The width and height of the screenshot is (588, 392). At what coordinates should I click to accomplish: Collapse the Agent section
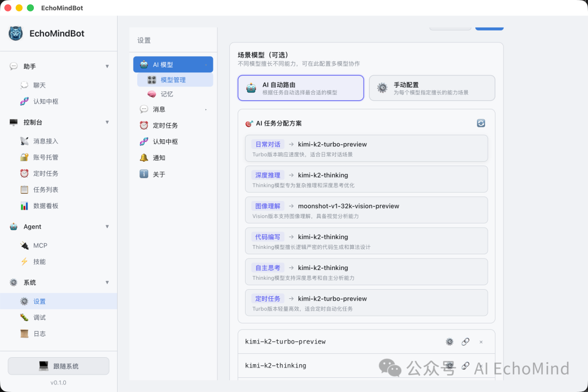pos(107,226)
